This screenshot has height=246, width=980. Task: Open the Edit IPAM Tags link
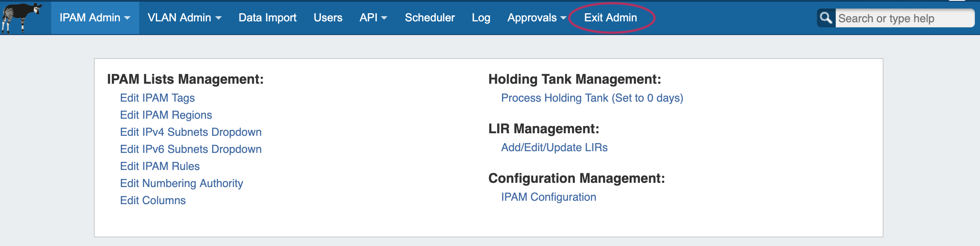point(157,98)
